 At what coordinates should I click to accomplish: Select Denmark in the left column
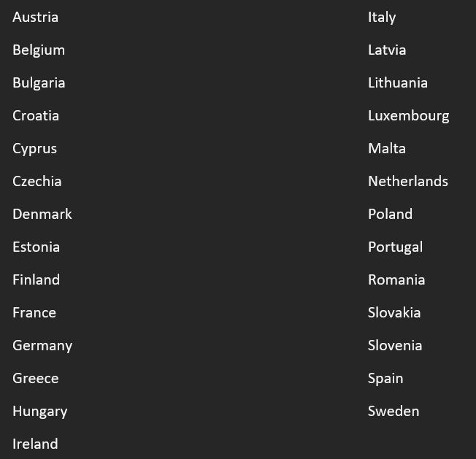pos(42,214)
